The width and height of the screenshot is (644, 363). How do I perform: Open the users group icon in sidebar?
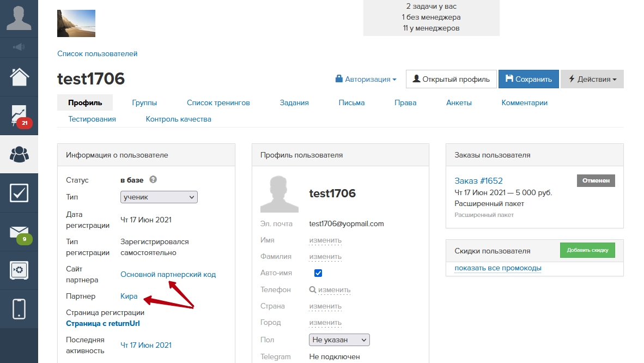pyautogui.click(x=19, y=155)
